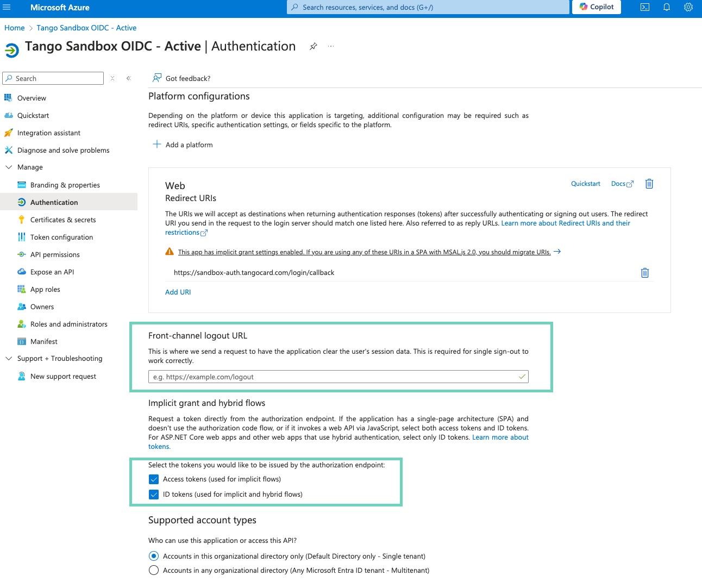Delete the Web platform configuration

tap(649, 184)
